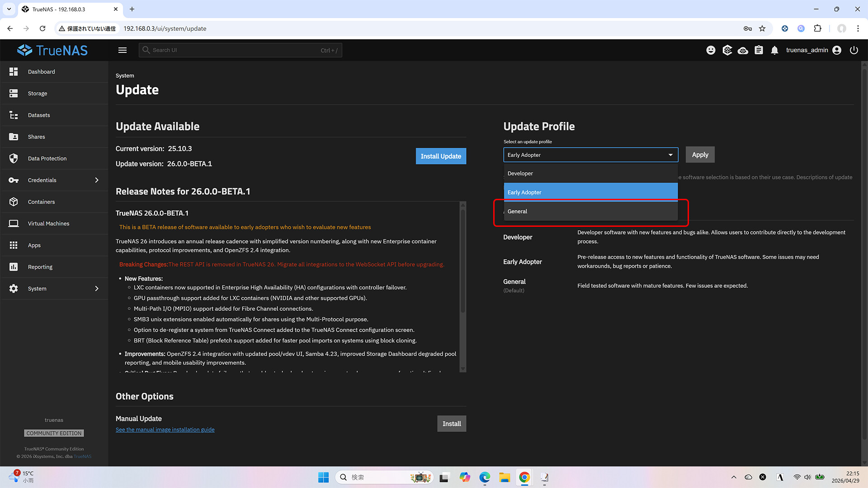Open File Explorer from the taskbar
The height and width of the screenshot is (488, 868).
click(x=505, y=477)
